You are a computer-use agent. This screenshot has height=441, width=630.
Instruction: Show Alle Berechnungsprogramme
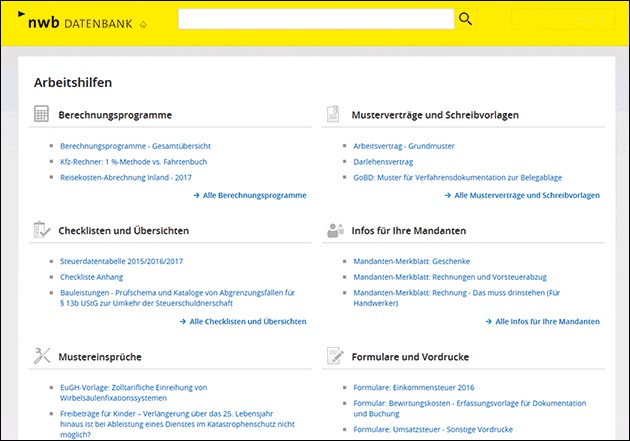(250, 196)
